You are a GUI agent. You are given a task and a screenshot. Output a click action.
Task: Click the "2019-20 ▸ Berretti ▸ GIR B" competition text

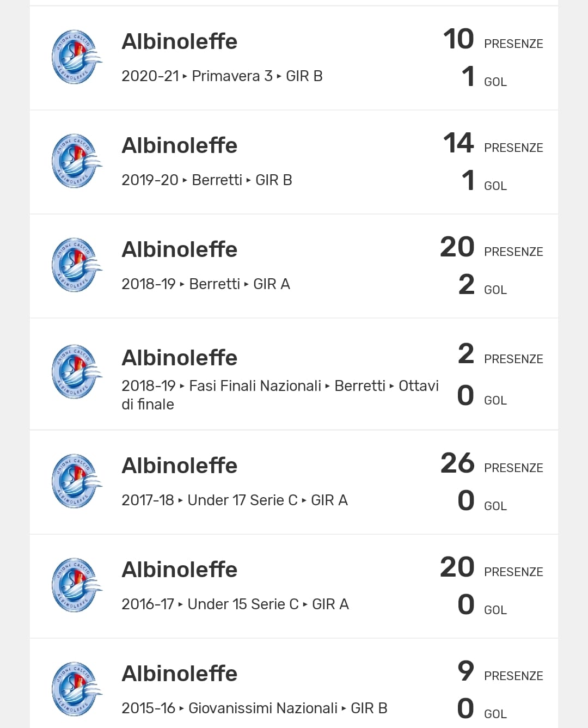(x=206, y=180)
